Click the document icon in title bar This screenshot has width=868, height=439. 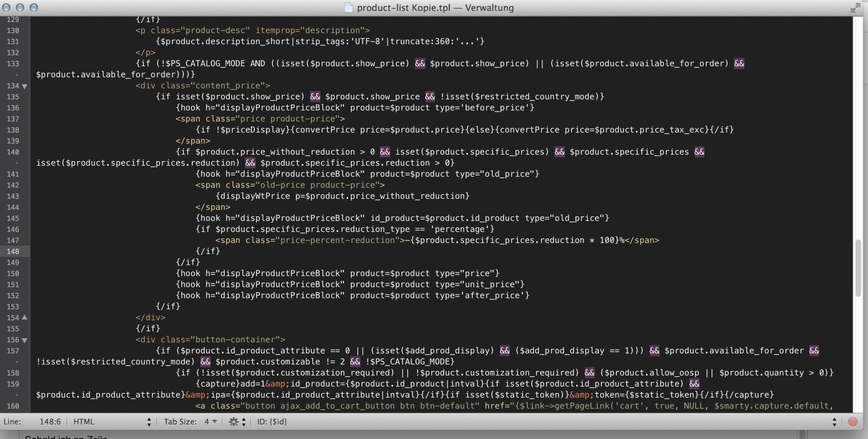(x=348, y=8)
